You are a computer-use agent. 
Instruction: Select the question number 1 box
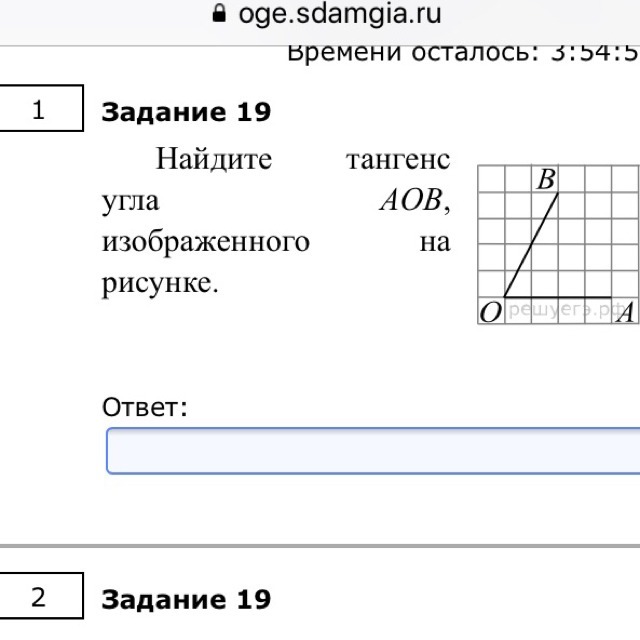[x=40, y=111]
